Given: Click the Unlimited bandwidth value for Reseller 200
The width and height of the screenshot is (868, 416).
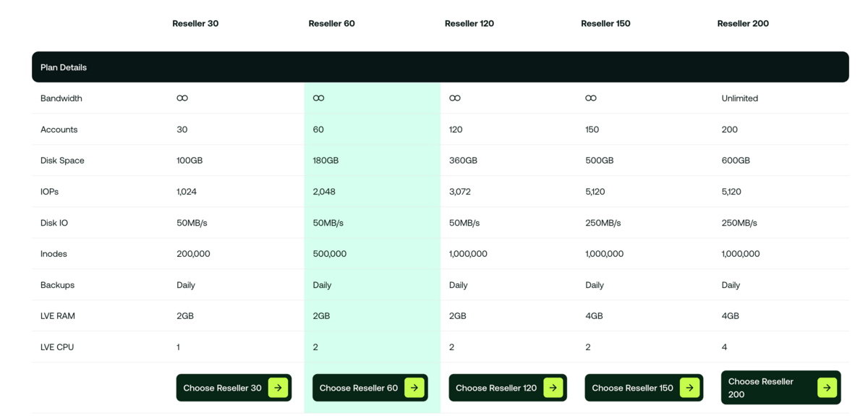Looking at the screenshot, I should (740, 98).
